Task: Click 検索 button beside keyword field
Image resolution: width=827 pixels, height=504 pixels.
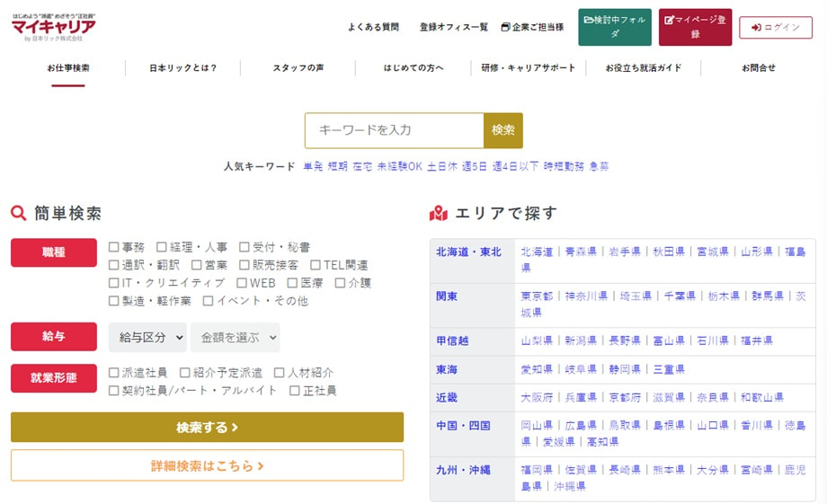Action: (503, 130)
